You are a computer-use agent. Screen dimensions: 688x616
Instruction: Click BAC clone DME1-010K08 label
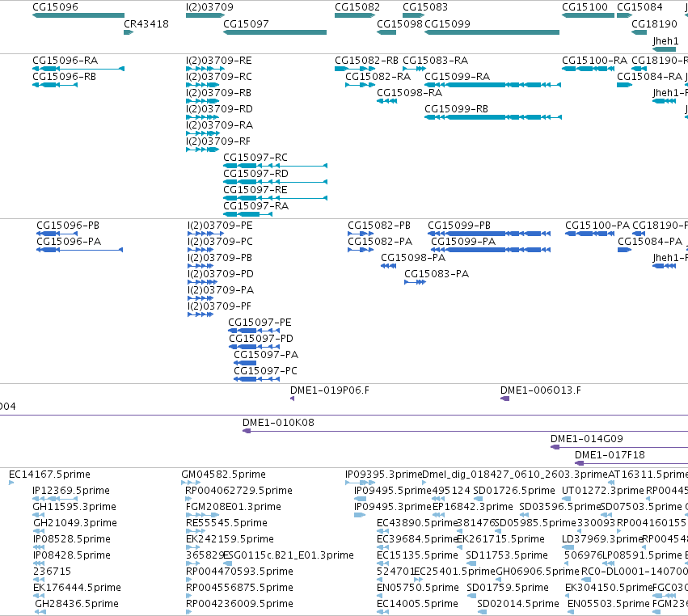278,423
